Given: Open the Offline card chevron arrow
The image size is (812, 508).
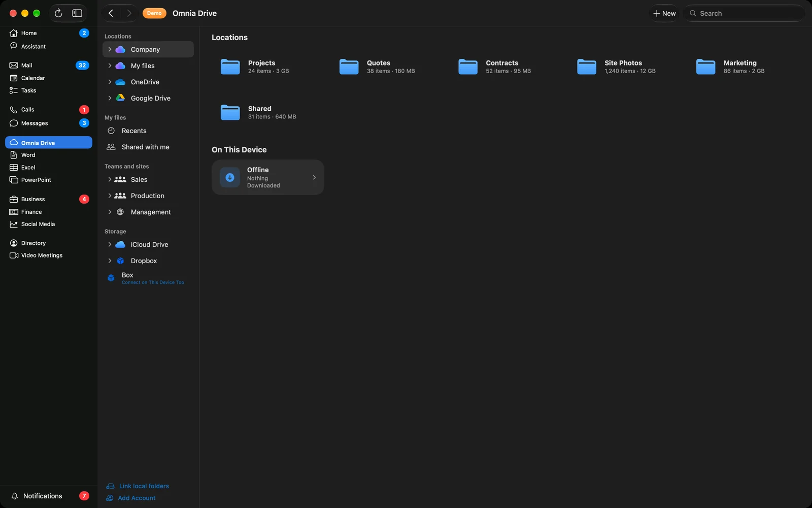Looking at the screenshot, I should click(314, 177).
